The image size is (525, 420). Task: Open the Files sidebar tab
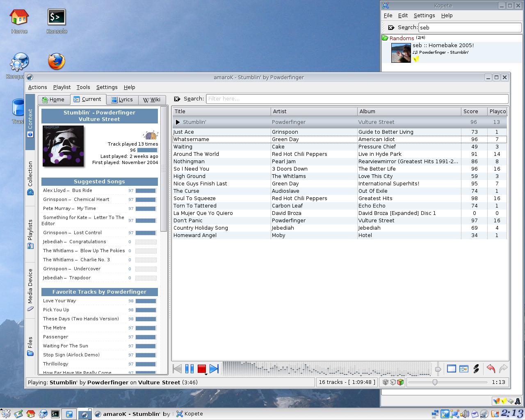point(30,346)
